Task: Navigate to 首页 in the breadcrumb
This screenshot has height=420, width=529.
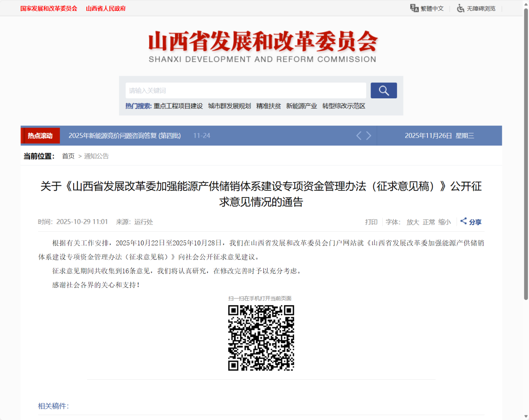Action: tap(68, 156)
